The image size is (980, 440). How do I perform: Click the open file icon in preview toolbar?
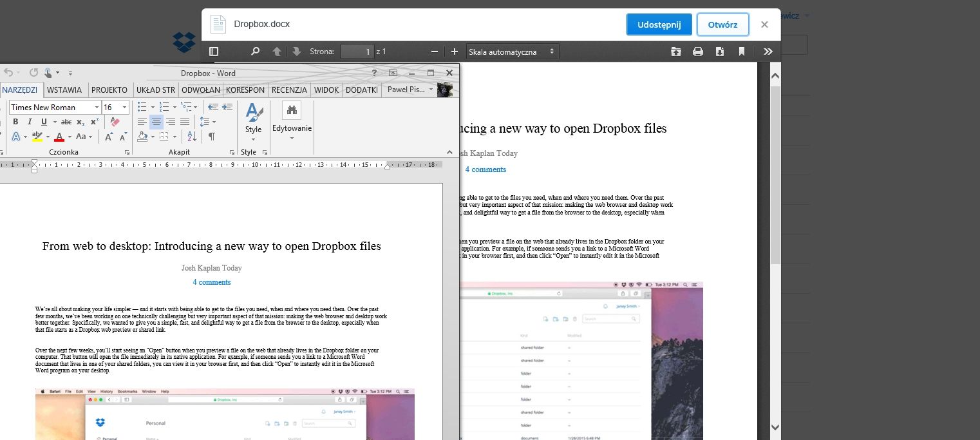(675, 52)
